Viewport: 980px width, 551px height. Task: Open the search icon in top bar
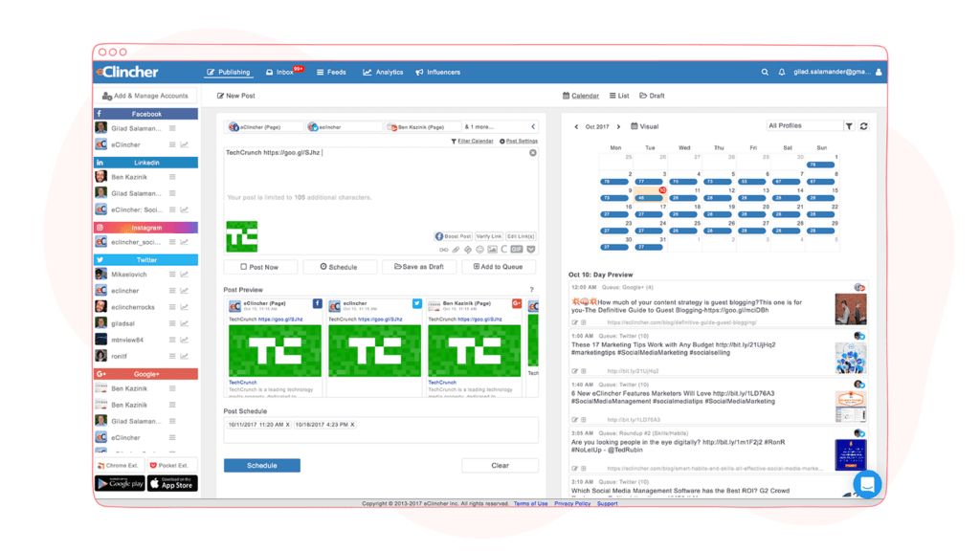coord(765,72)
